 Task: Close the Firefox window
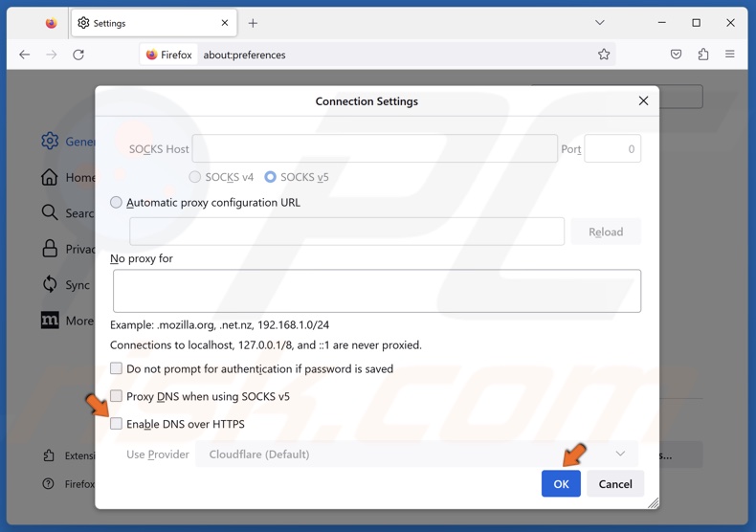pyautogui.click(x=730, y=23)
